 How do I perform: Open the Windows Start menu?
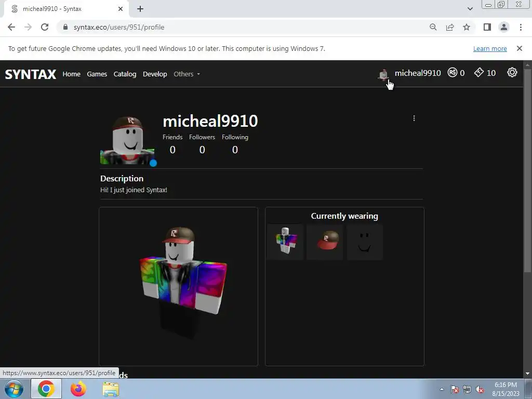(14, 389)
